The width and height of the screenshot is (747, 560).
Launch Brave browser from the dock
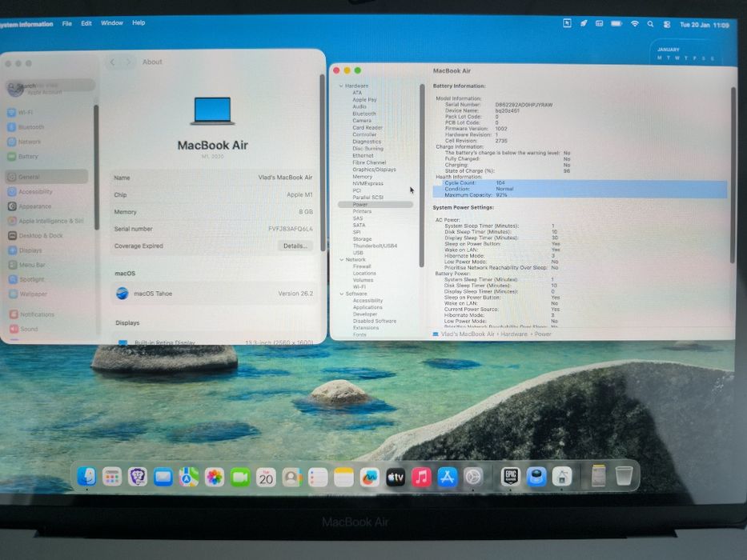(x=137, y=477)
